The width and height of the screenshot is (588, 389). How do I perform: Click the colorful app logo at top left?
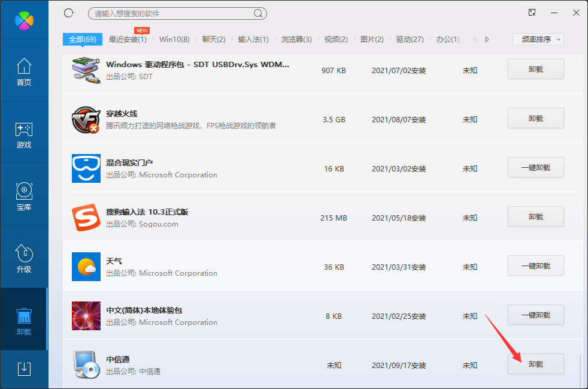(25, 20)
